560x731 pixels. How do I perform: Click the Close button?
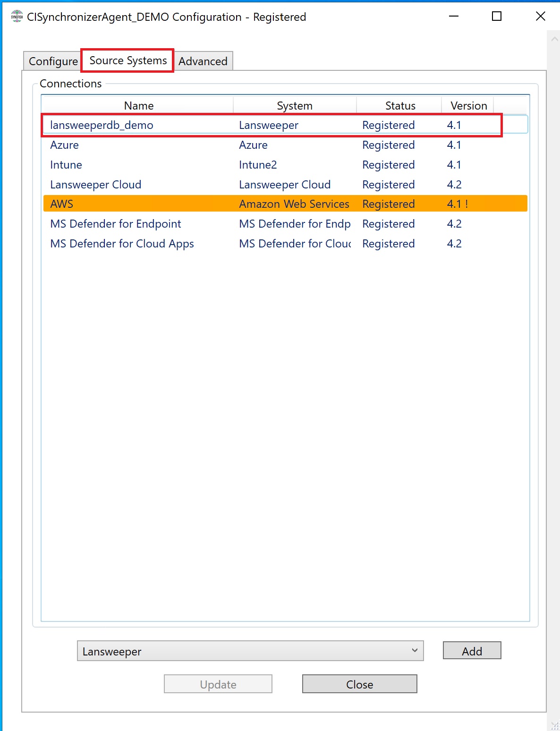point(360,684)
